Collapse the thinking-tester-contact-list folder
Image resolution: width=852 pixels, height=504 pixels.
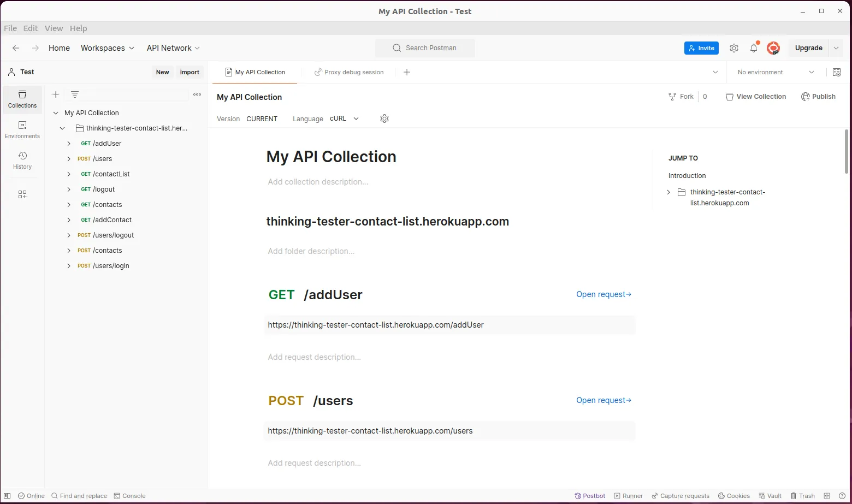point(62,128)
